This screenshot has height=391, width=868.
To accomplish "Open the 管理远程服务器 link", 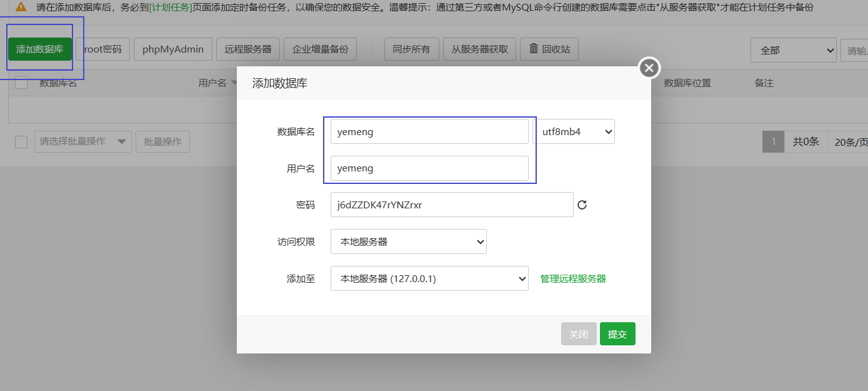I will (573, 279).
